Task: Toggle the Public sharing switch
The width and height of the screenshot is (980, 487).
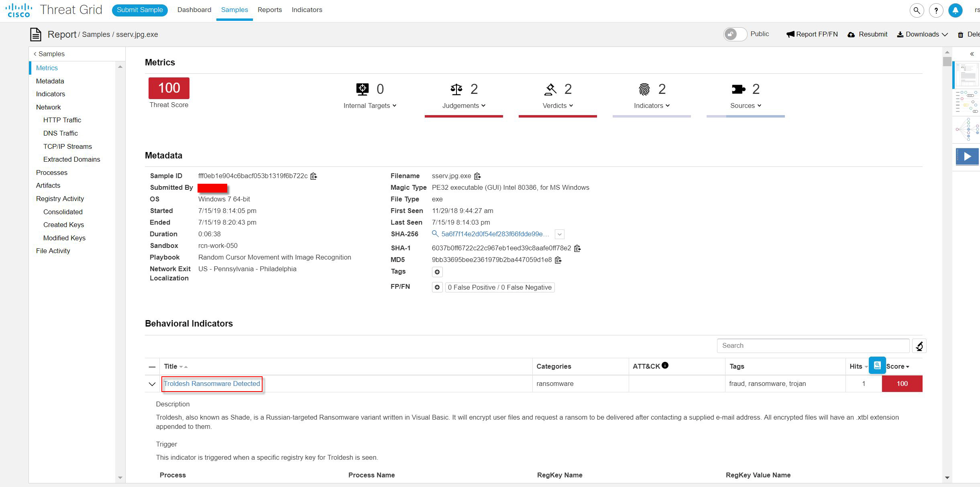Action: (735, 34)
